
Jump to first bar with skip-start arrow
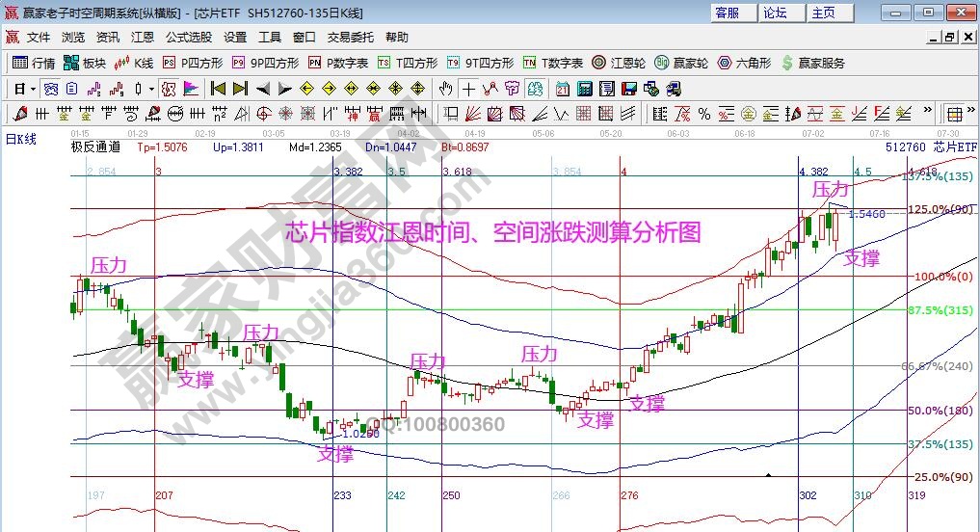point(219,89)
